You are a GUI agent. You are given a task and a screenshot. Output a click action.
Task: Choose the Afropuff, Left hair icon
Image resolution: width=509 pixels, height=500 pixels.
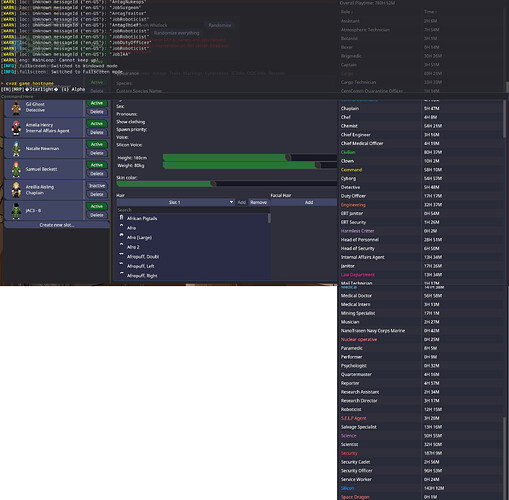[122, 264]
